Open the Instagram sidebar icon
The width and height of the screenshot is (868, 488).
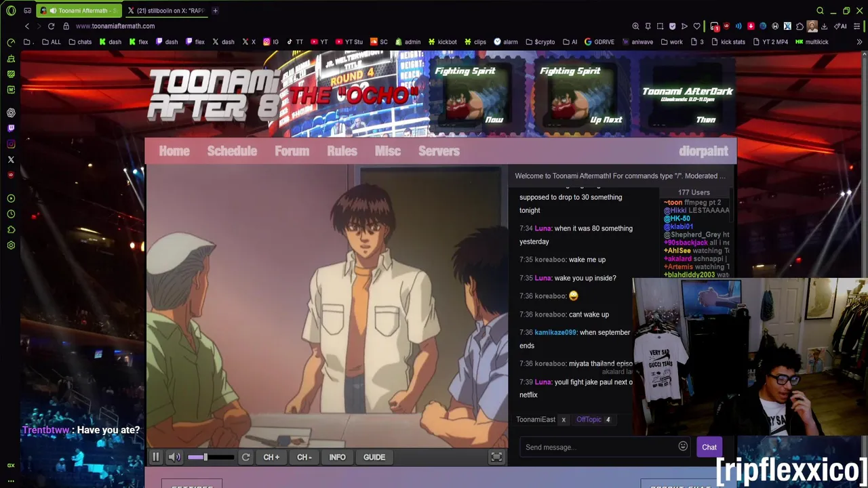11,144
